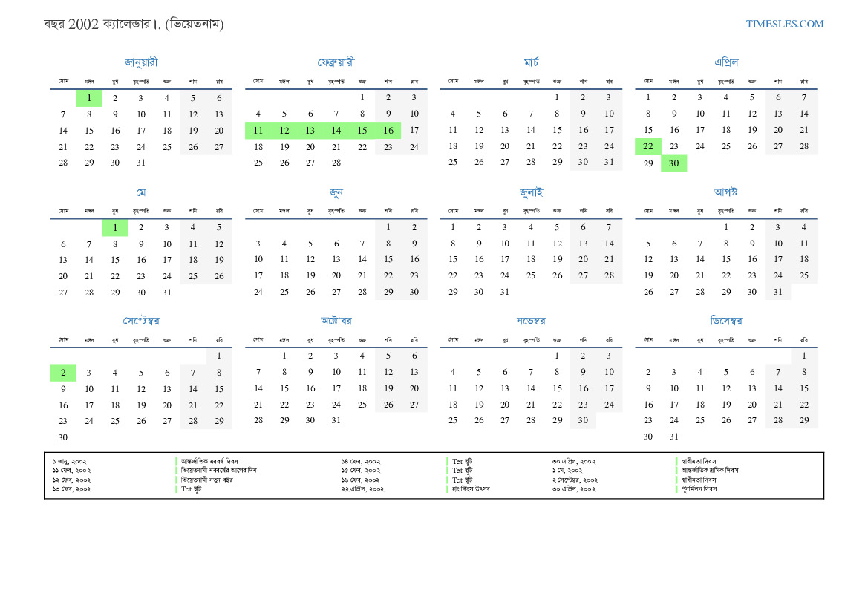Click legend date '১৩ ফেব, ২০০২'
This screenshot has width=868, height=614.
click(71, 489)
